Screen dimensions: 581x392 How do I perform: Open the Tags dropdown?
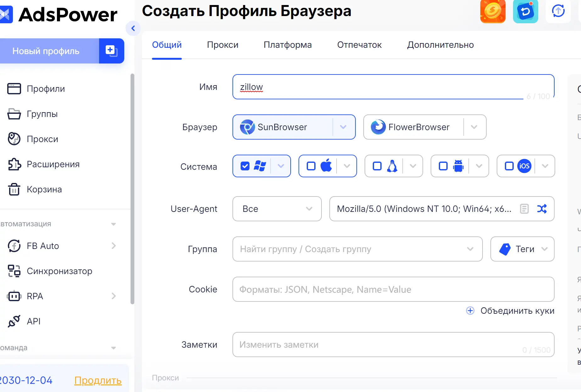click(522, 249)
